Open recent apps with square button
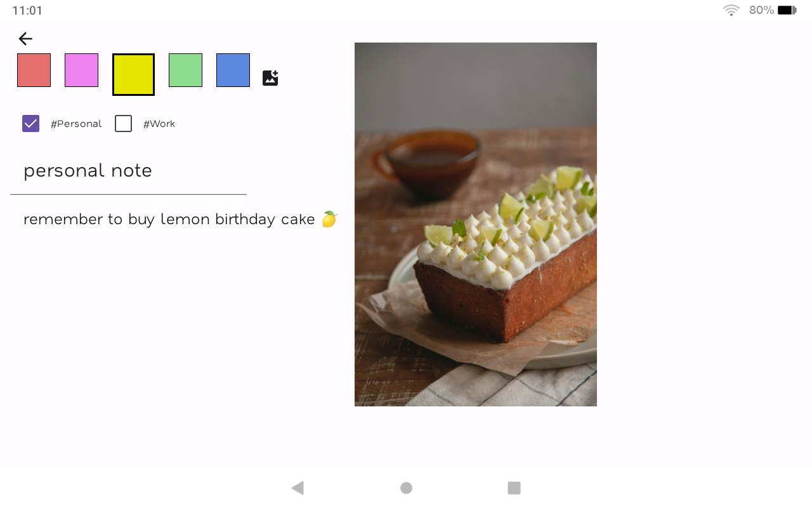 (514, 488)
